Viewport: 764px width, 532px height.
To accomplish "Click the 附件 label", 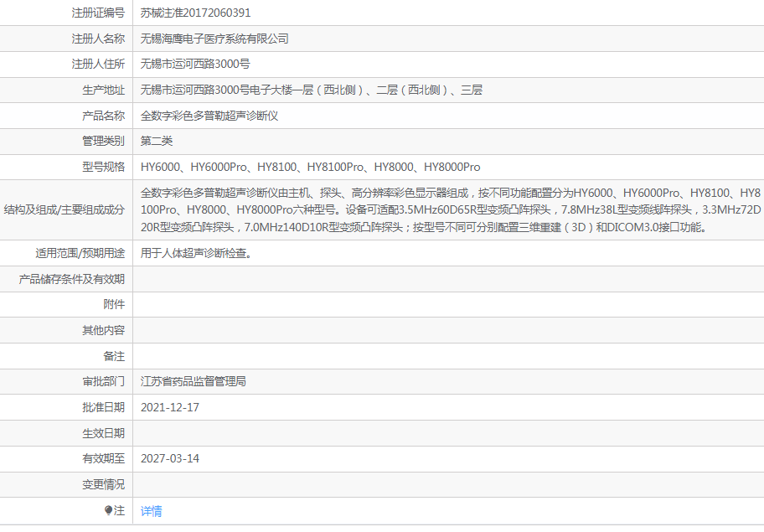I will pyautogui.click(x=114, y=304).
